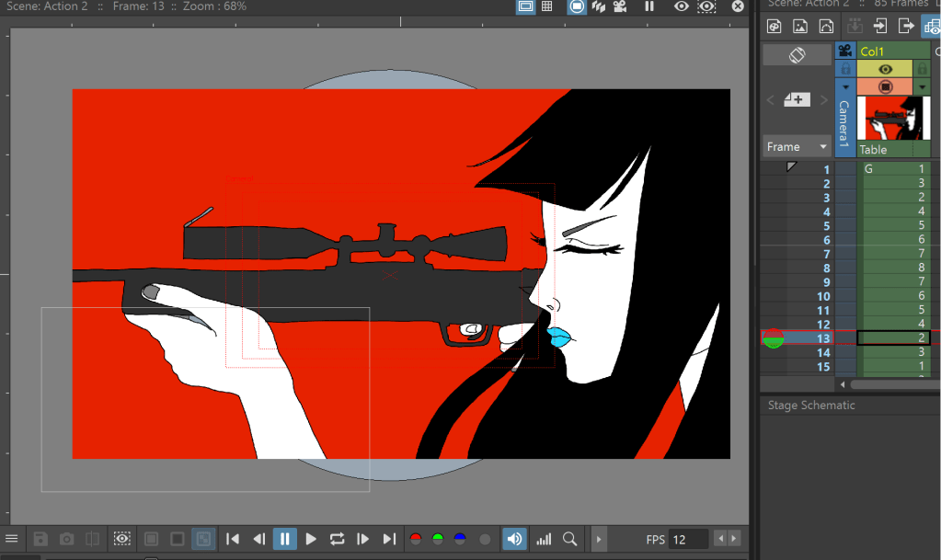Open the Frame dropdown in xsheet
The height and width of the screenshot is (560, 941).
click(797, 146)
